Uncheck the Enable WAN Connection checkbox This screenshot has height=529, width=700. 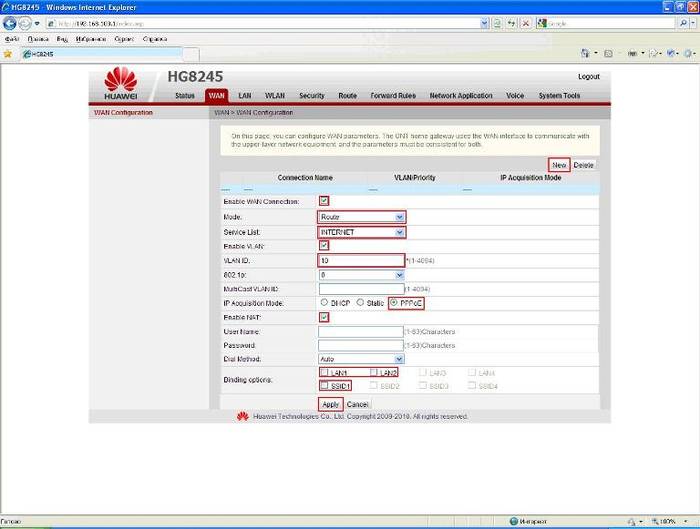point(323,201)
